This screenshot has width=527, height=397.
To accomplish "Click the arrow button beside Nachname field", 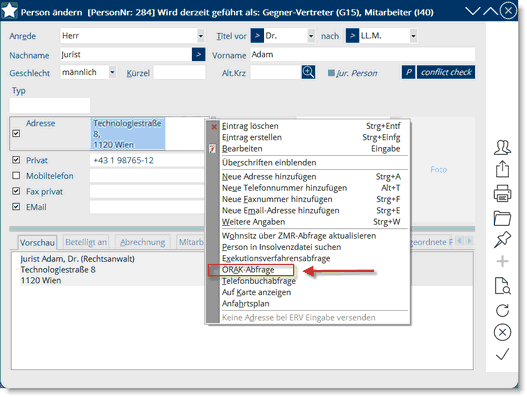I will (x=198, y=54).
